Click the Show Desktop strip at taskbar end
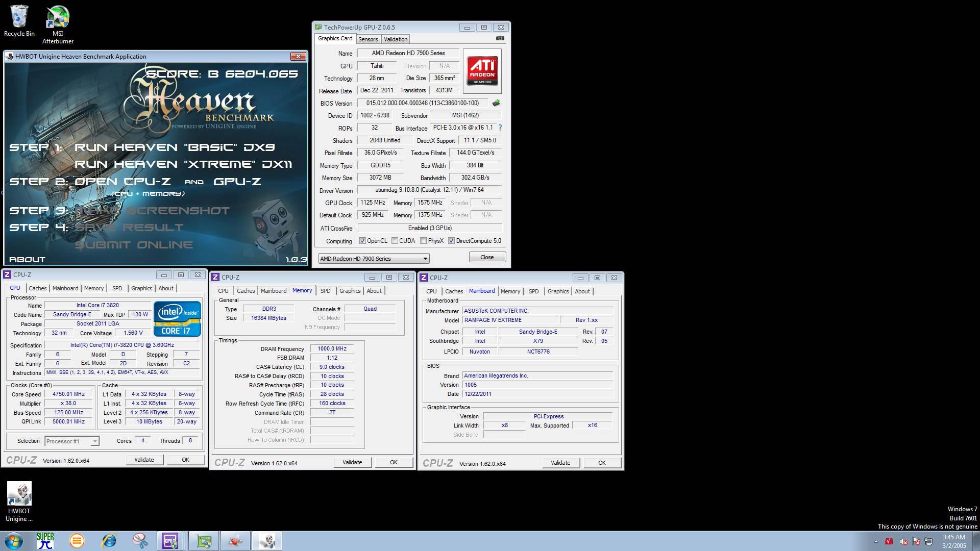 pyautogui.click(x=976, y=541)
